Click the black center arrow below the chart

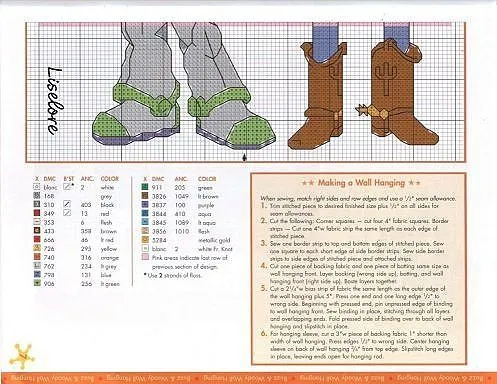[x=245, y=157]
